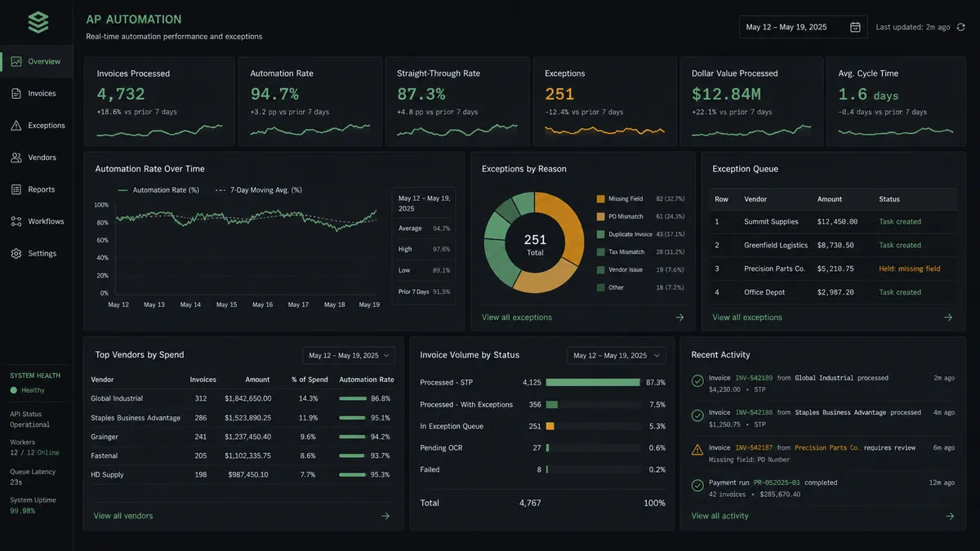Click the check icon for payment run PR-052025-03
980x551 pixels.
[x=697, y=486]
